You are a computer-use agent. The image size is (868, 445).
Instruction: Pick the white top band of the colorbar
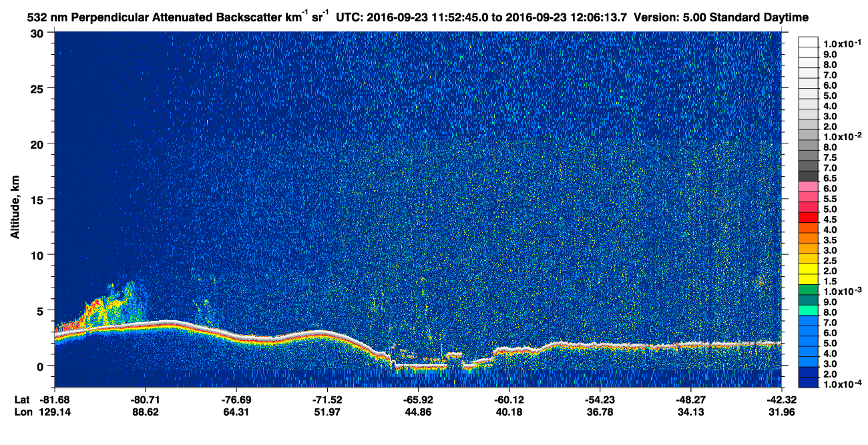click(x=809, y=41)
